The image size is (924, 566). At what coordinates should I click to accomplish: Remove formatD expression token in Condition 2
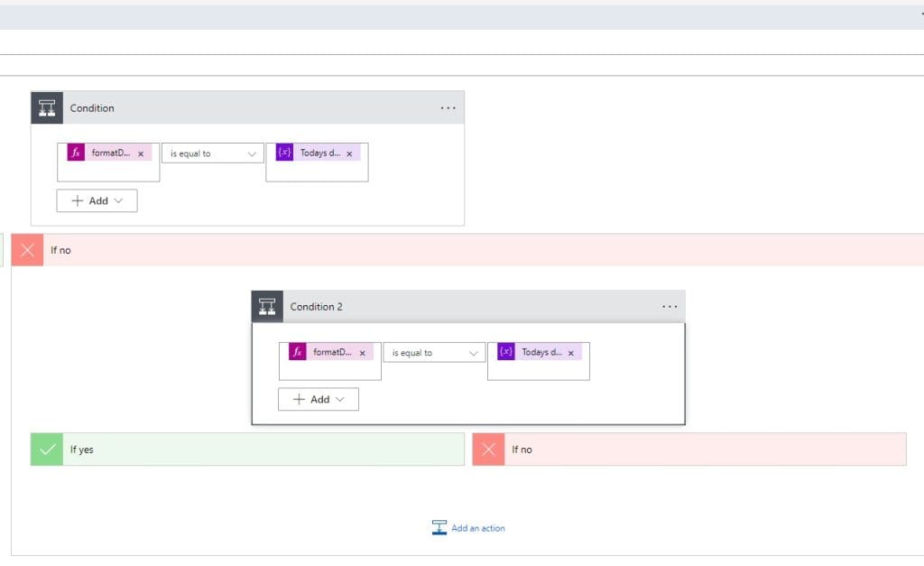tap(363, 353)
